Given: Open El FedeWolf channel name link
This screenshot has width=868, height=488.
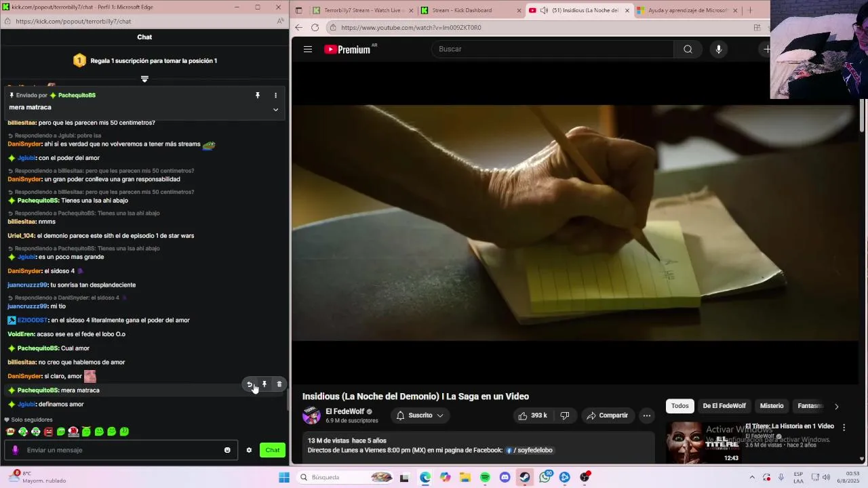Looking at the screenshot, I should (344, 411).
